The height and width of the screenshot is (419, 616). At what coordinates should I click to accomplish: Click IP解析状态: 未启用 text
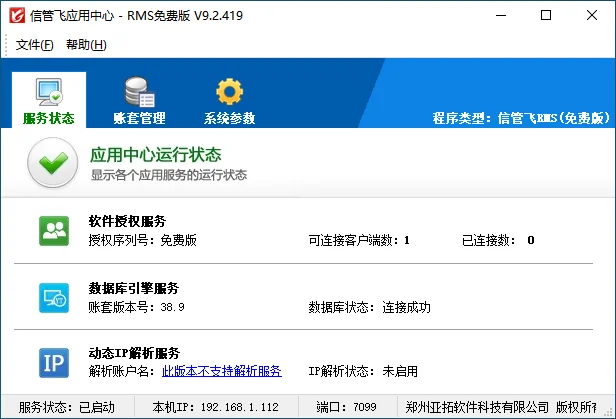(363, 371)
